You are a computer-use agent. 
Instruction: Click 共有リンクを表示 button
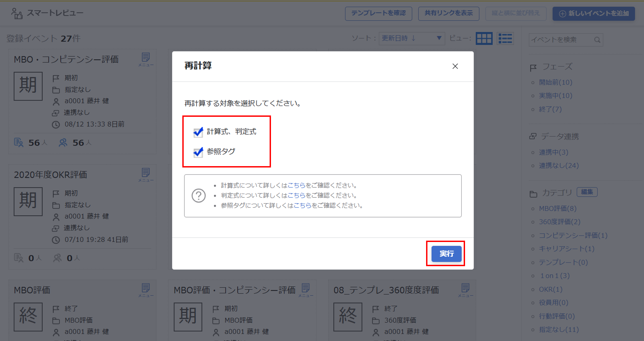449,13
